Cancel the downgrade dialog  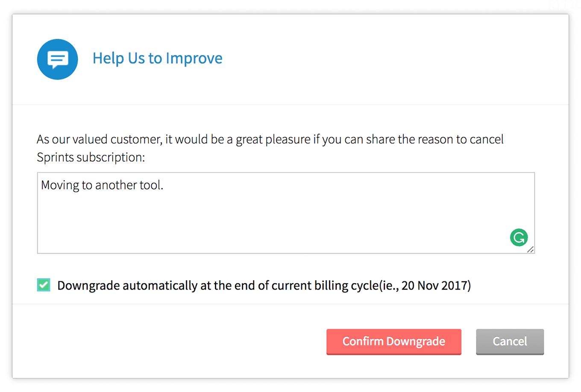pyautogui.click(x=510, y=342)
